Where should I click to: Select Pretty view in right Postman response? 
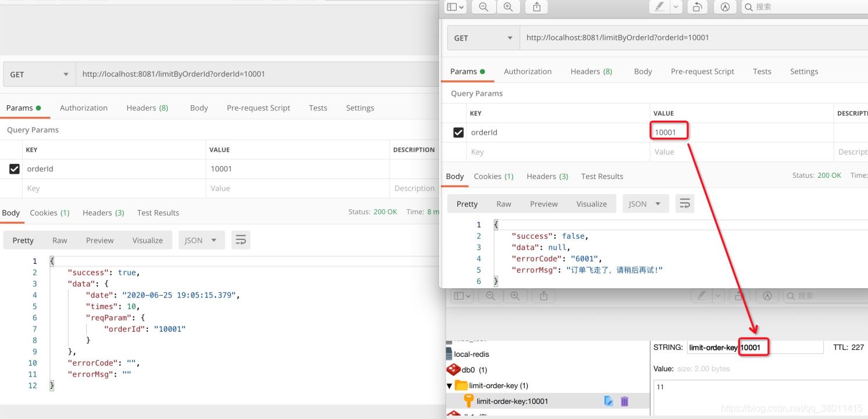(x=467, y=203)
